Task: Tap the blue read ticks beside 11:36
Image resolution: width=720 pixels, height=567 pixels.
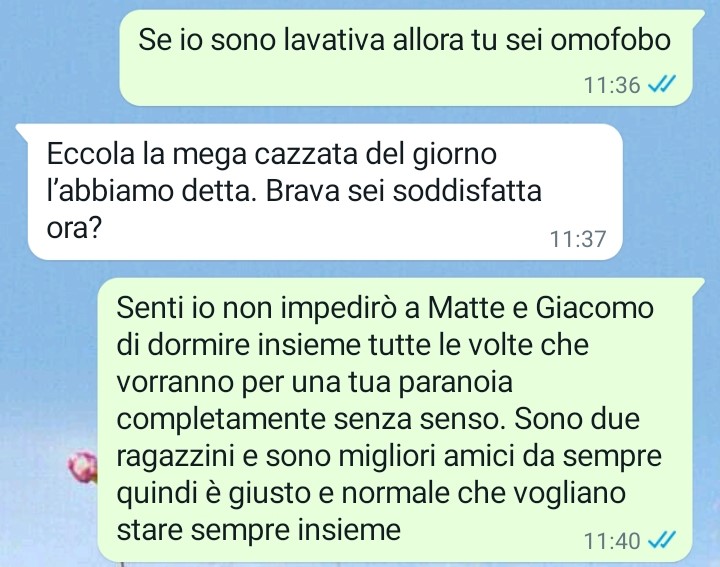Action: (662, 84)
